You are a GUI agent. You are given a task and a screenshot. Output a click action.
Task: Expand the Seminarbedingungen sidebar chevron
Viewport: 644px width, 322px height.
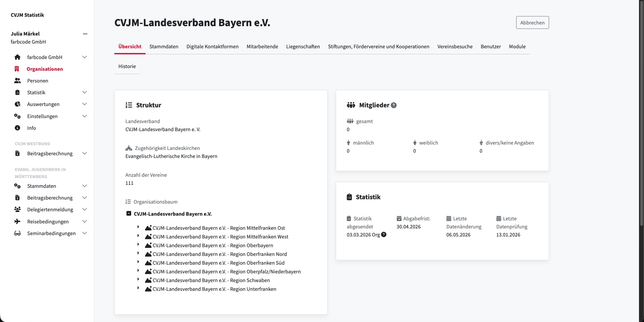click(x=85, y=233)
